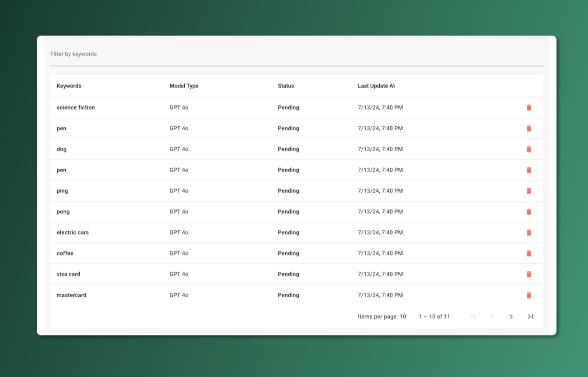Go to the previous page
The width and height of the screenshot is (588, 377).
coord(492,317)
